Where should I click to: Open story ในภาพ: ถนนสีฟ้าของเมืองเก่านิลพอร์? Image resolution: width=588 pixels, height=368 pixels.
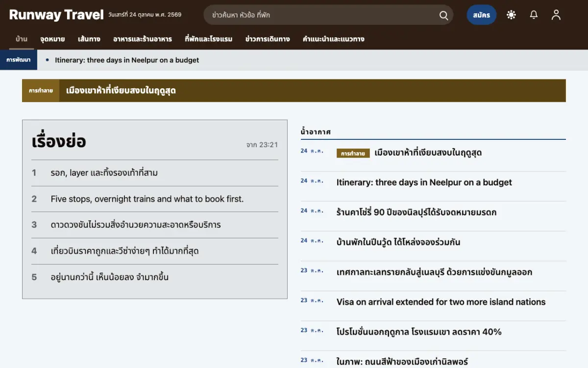[402, 362]
